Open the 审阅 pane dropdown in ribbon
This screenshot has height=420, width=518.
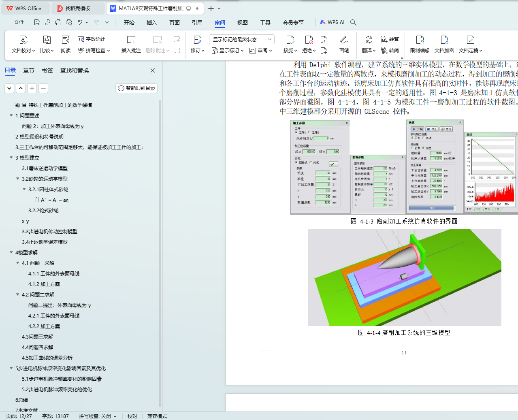(261, 51)
